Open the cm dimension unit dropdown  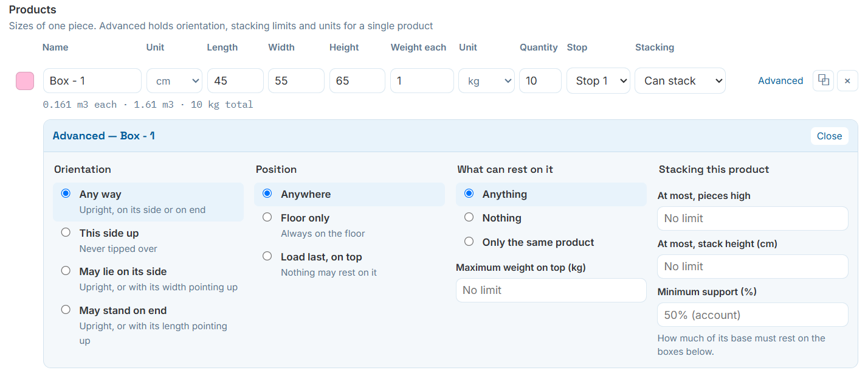(x=174, y=80)
